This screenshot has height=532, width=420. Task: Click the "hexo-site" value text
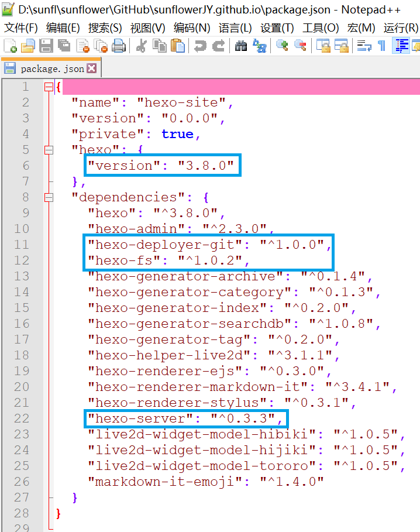181,102
